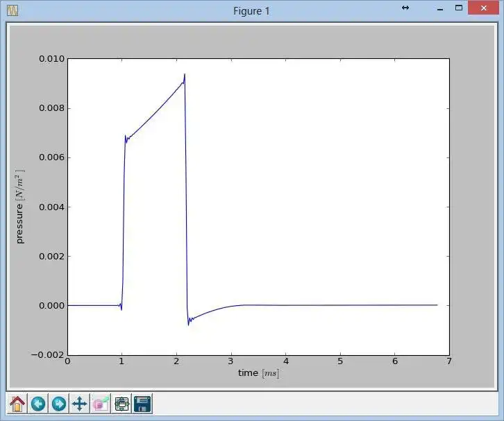This screenshot has height=421, width=504.
Task: Maximize the Figure 1 window
Action: (x=459, y=8)
